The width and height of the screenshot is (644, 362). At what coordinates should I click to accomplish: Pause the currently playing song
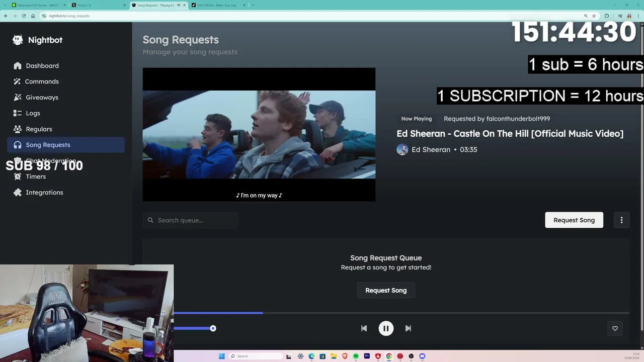(x=386, y=328)
